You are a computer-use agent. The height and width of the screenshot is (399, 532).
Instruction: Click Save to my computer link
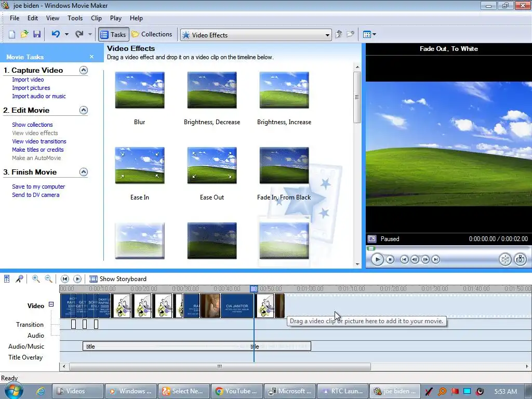tap(38, 187)
